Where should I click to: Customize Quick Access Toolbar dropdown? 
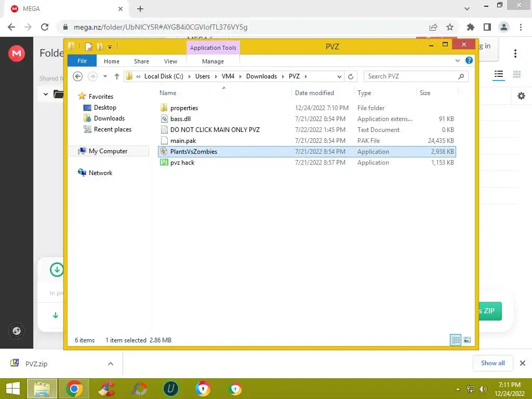click(x=110, y=47)
